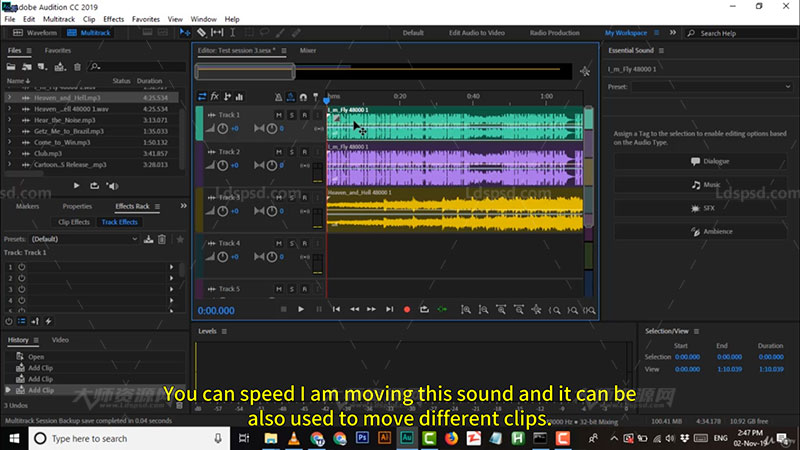Expand hidden panel tabs beside Effects Rack
Screen dimensions: 800x450
coord(183,206)
